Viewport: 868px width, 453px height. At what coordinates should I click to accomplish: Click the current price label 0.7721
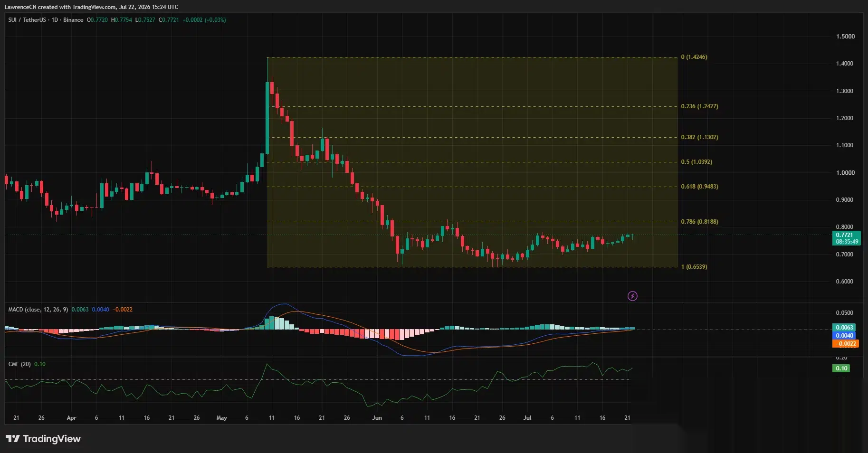click(x=844, y=235)
